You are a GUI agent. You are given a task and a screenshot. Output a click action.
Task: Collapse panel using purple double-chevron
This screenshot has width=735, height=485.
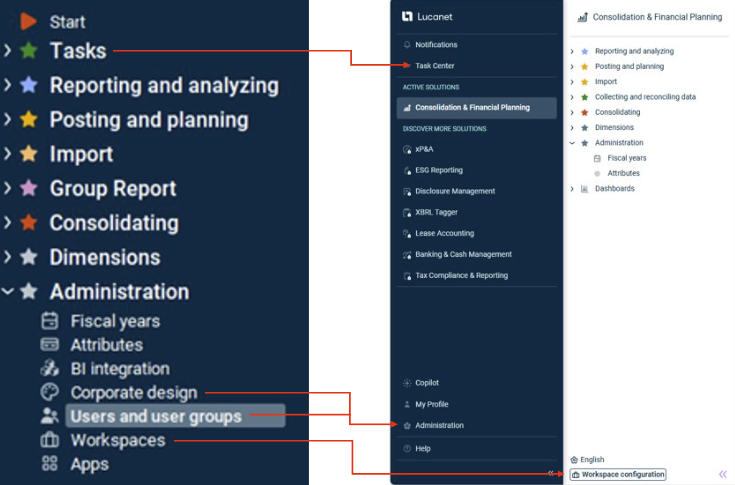722,474
